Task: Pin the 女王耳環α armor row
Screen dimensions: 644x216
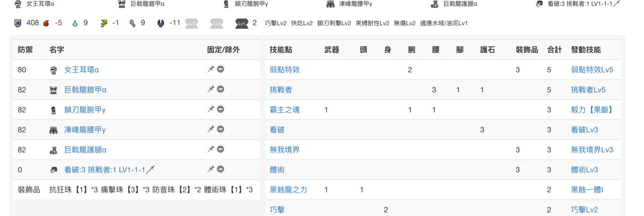Action: pos(211,70)
